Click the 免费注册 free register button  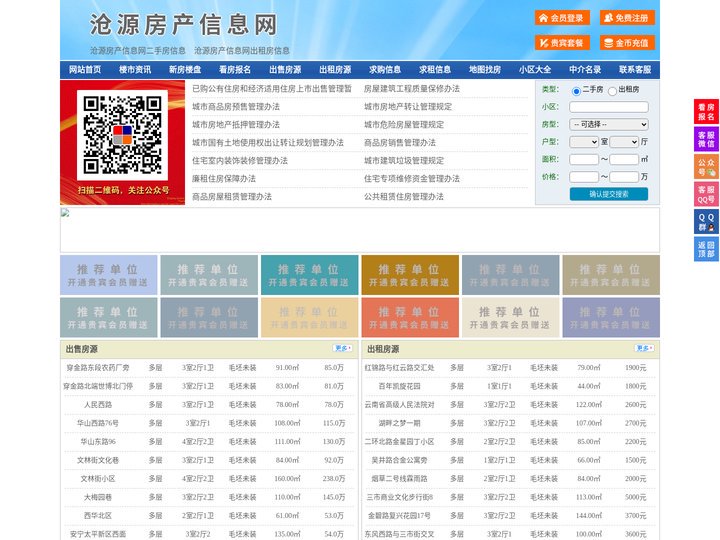627,18
